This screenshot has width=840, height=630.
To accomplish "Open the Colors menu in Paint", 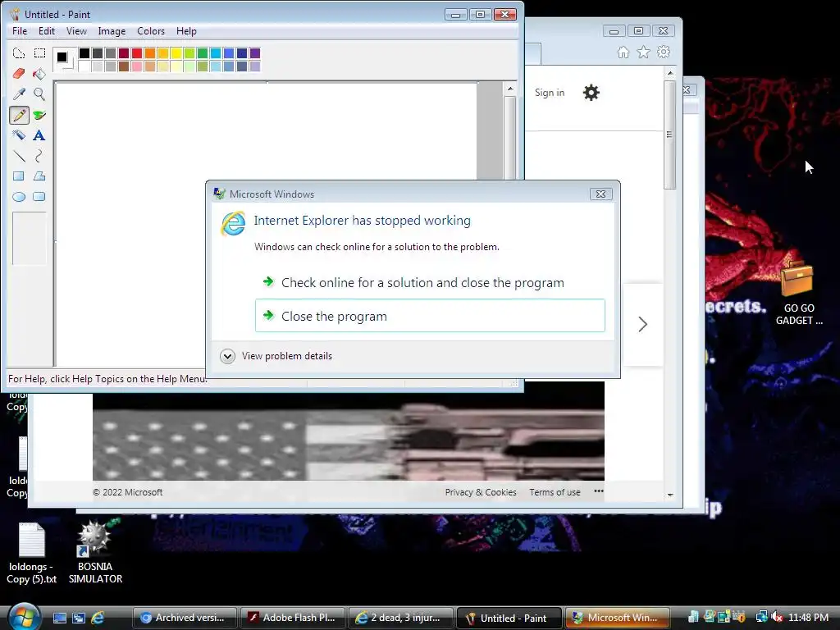I will 151,31.
